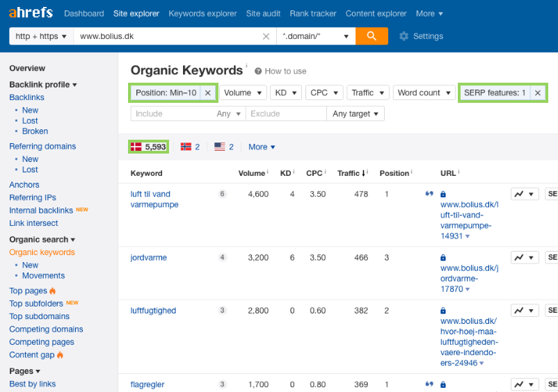Open Site audit in top navigation
Viewport: 558px width, 392px height.
click(263, 13)
